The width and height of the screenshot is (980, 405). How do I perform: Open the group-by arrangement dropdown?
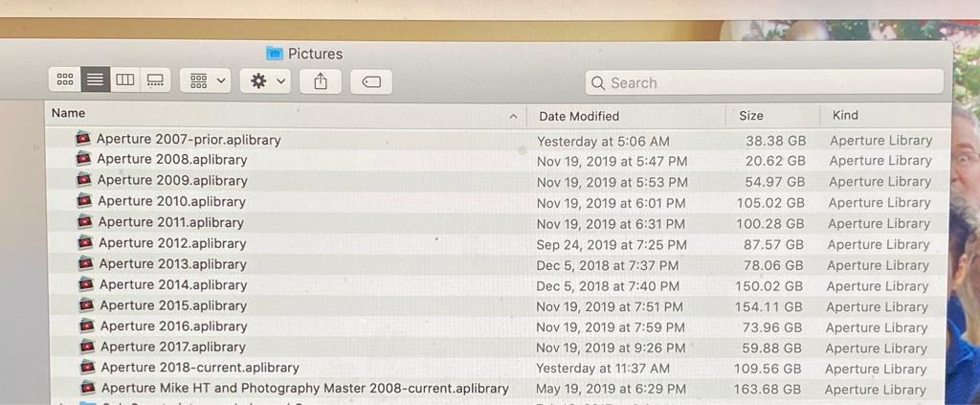pos(208,81)
